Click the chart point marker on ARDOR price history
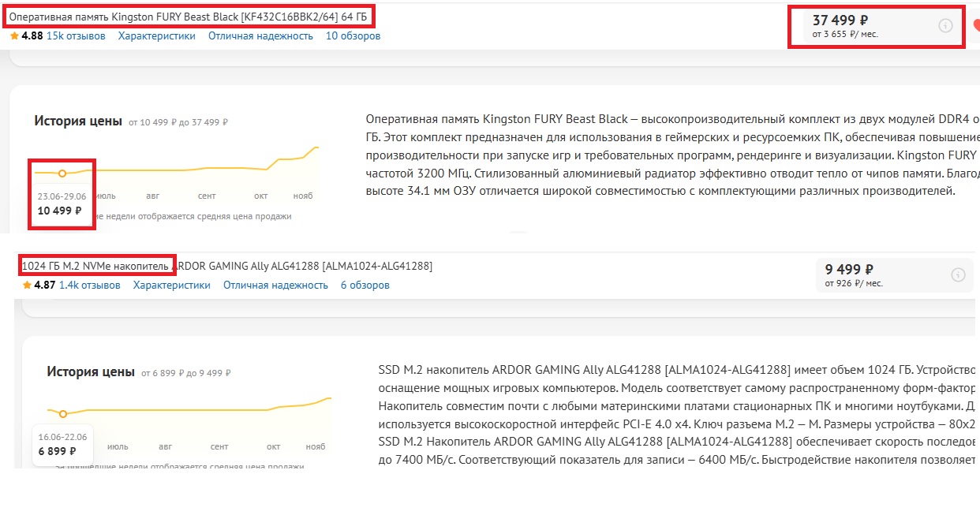This screenshot has height=515, width=980. pos(63,413)
